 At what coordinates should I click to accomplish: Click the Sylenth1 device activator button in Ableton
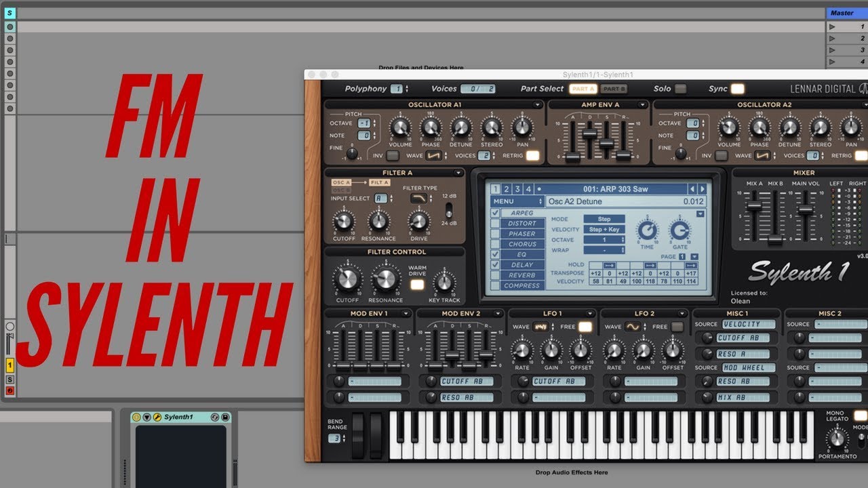point(136,417)
